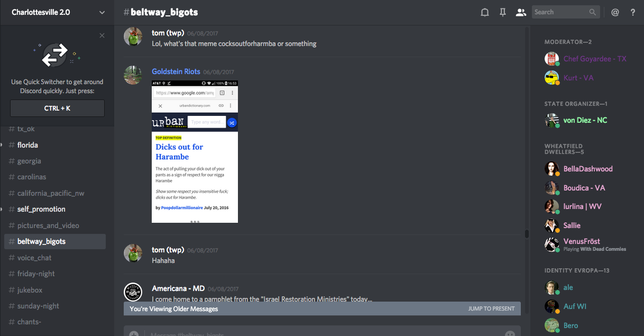Click the avatar of tom (twp)
This screenshot has height=336, width=644.
click(133, 37)
